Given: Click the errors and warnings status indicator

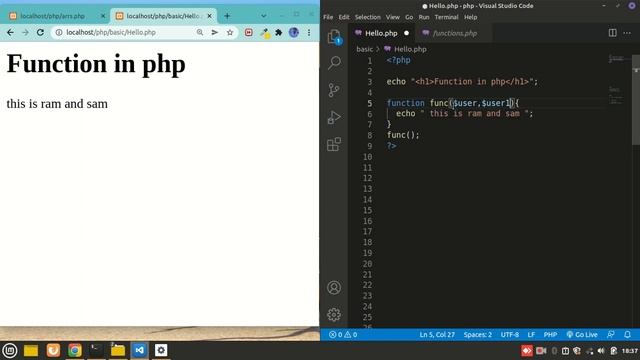Looking at the screenshot, I should pos(343,335).
